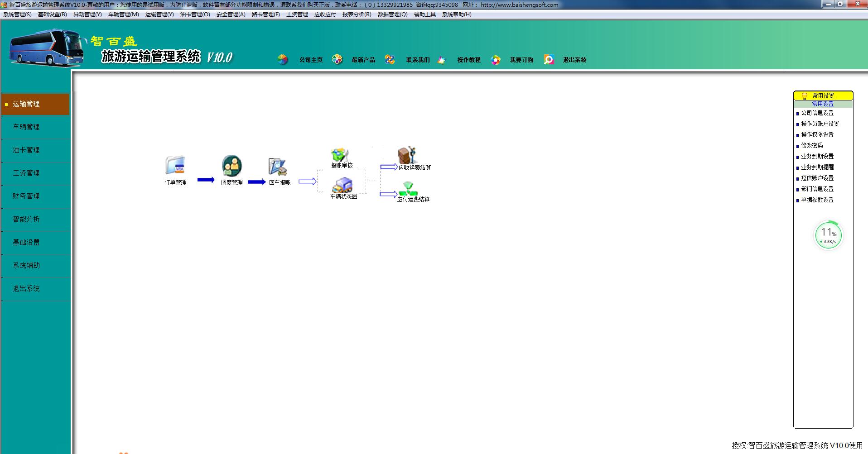
Task: Open the 联系我们 contact link
Action: click(418, 60)
